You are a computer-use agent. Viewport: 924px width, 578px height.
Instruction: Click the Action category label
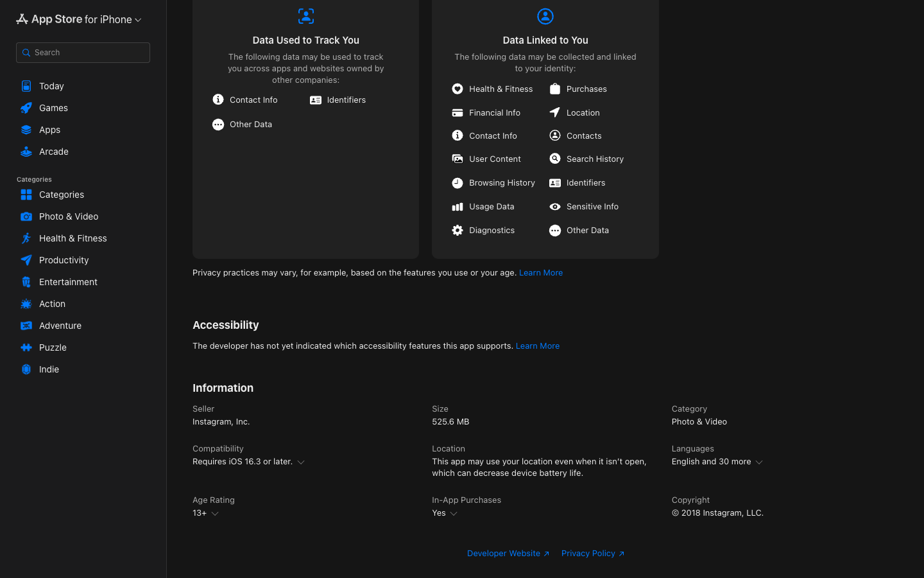pyautogui.click(x=52, y=304)
